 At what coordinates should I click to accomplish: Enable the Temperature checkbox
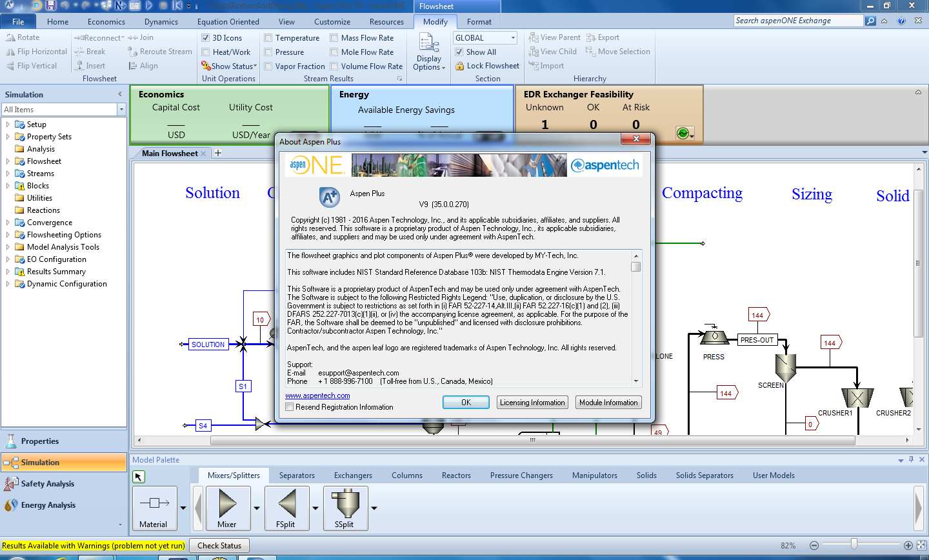268,37
